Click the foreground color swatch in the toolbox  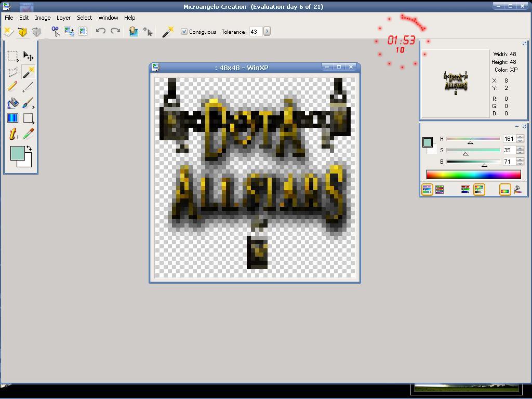point(17,153)
